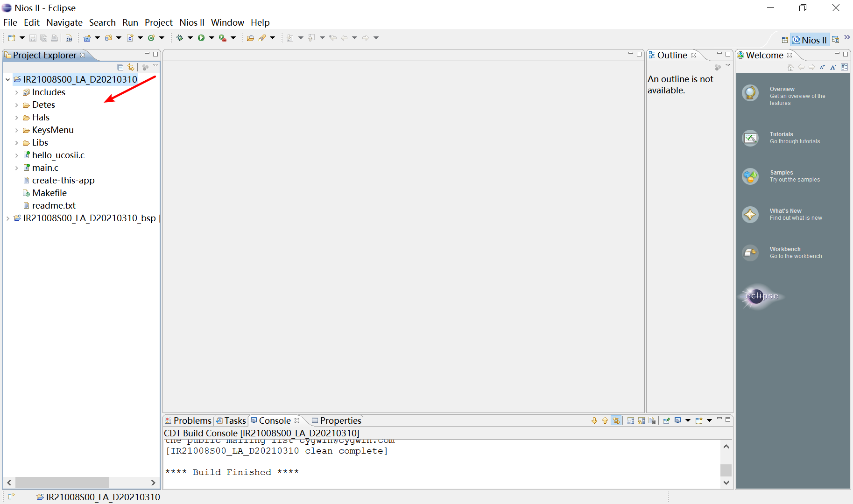
Task: Click the green Run button icon
Action: pos(201,38)
